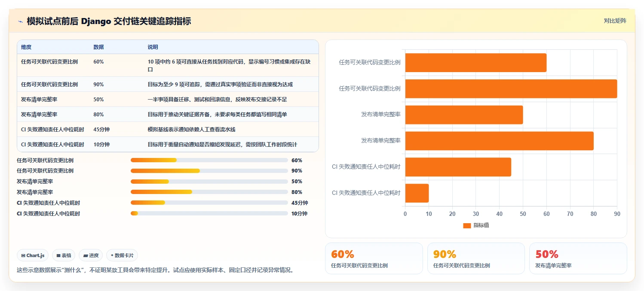Viewport: 644px width, 291px height.
Task: Open the 90% 任务可关联代码变更比例 stat card
Action: pos(476,258)
